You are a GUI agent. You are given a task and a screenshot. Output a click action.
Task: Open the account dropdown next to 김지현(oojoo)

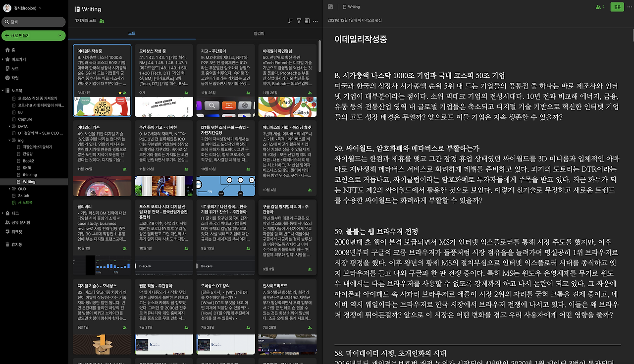point(40,8)
